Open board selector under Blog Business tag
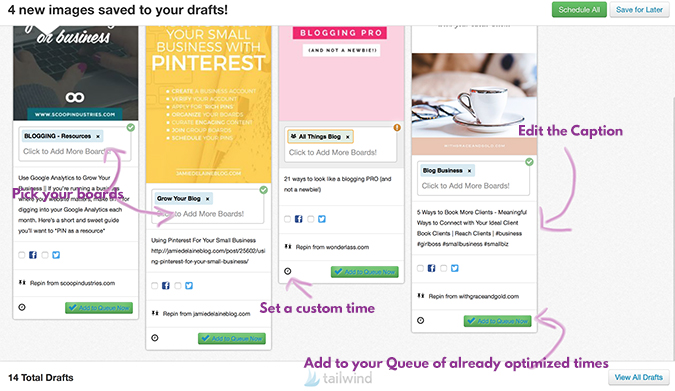This screenshot has width=675, height=391. [465, 186]
